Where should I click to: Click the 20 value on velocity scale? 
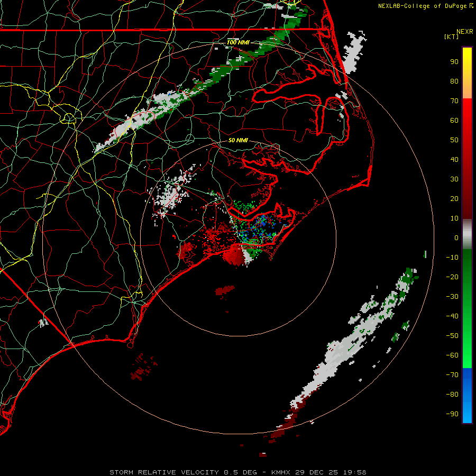[x=454, y=199]
